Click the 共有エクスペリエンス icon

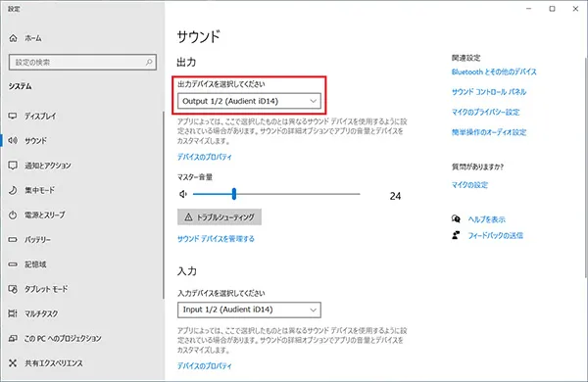(13, 362)
